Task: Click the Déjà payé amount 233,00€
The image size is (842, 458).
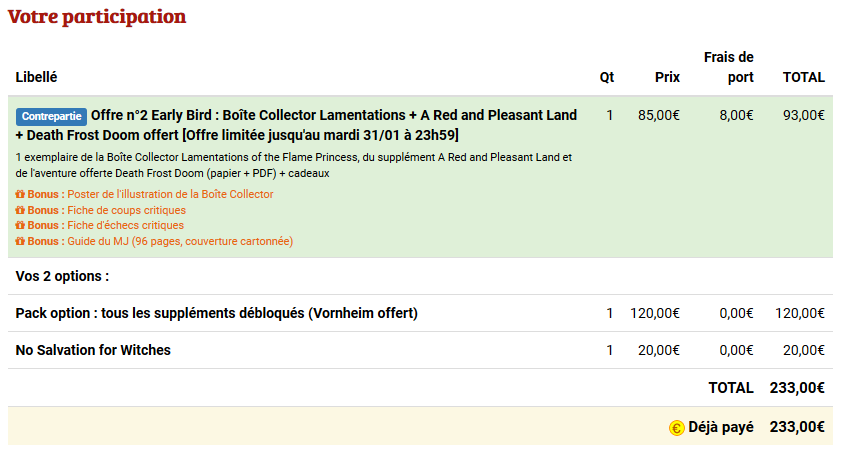Action: pos(797,427)
